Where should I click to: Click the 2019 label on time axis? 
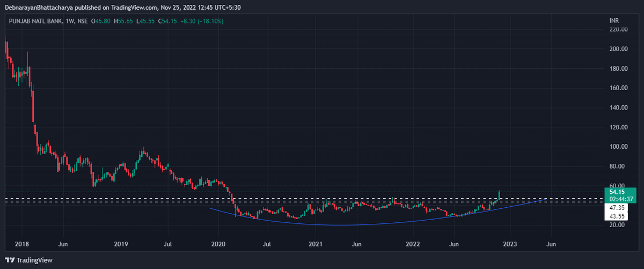(x=121, y=244)
